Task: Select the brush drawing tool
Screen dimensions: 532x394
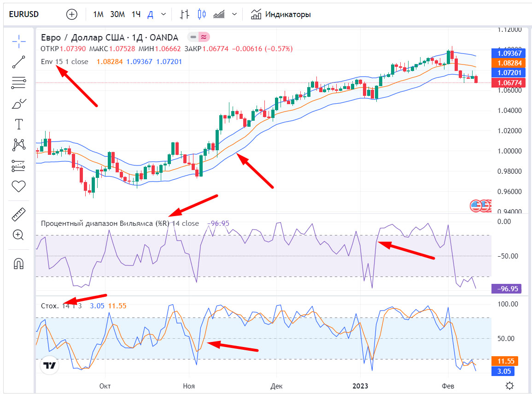Action: pos(19,104)
